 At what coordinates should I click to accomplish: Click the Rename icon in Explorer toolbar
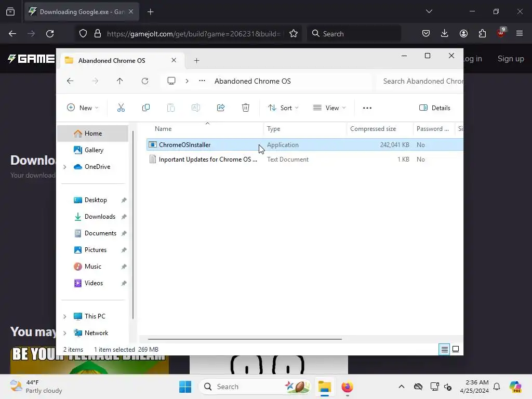point(196,108)
